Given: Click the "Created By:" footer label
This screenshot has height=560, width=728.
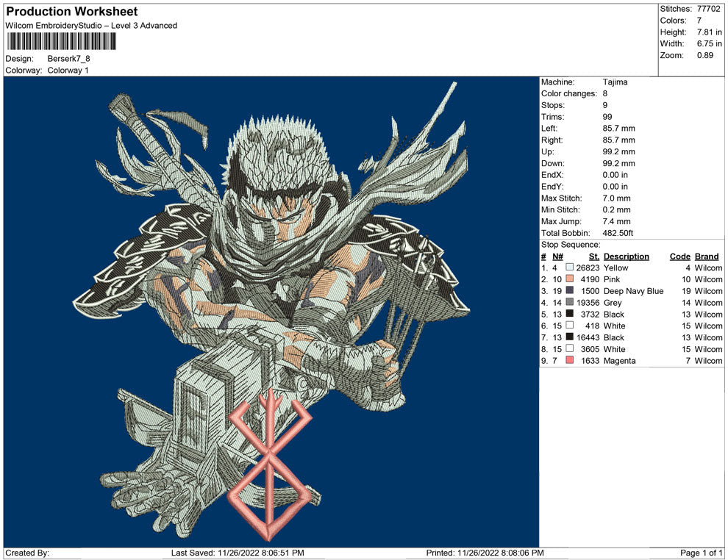Looking at the screenshot, I should pyautogui.click(x=27, y=553).
